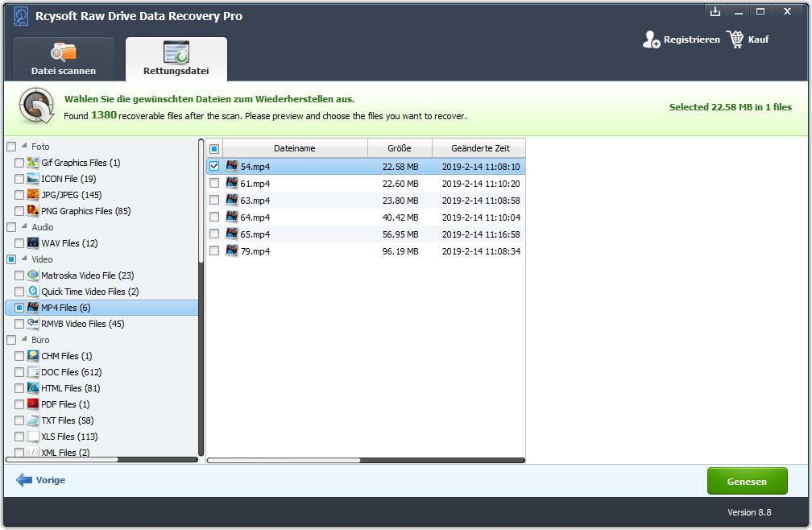Go back with the Vorige button
812x530 pixels.
[x=41, y=480]
